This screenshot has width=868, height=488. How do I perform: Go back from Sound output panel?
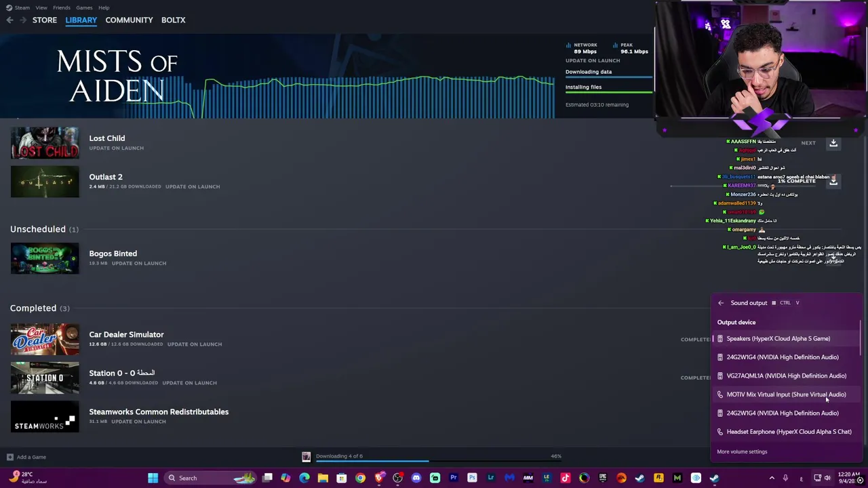pos(721,303)
